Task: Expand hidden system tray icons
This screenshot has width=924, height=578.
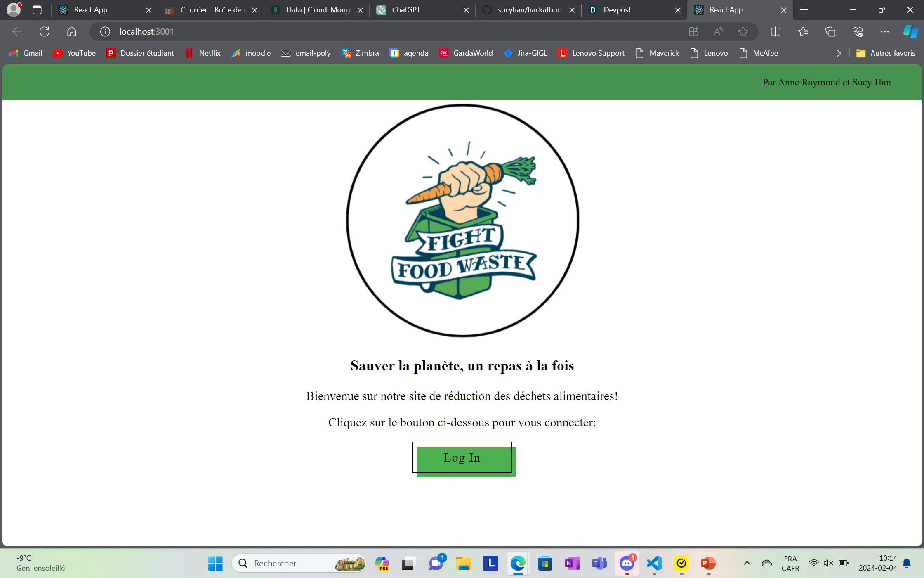Action: click(747, 563)
